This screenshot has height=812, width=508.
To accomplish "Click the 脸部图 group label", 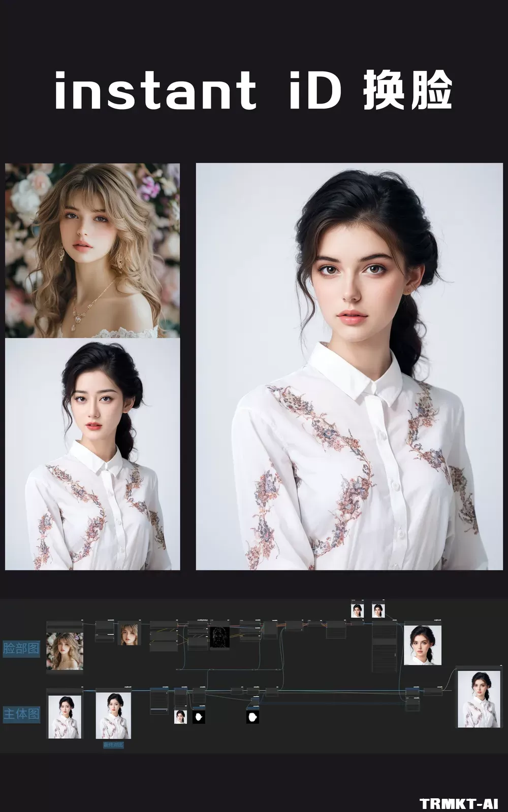I will tap(21, 648).
